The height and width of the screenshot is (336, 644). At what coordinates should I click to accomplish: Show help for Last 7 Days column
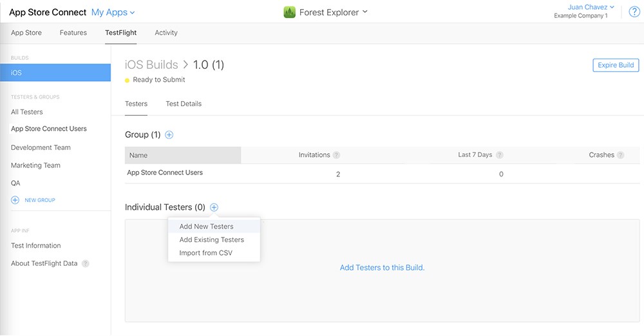(500, 155)
